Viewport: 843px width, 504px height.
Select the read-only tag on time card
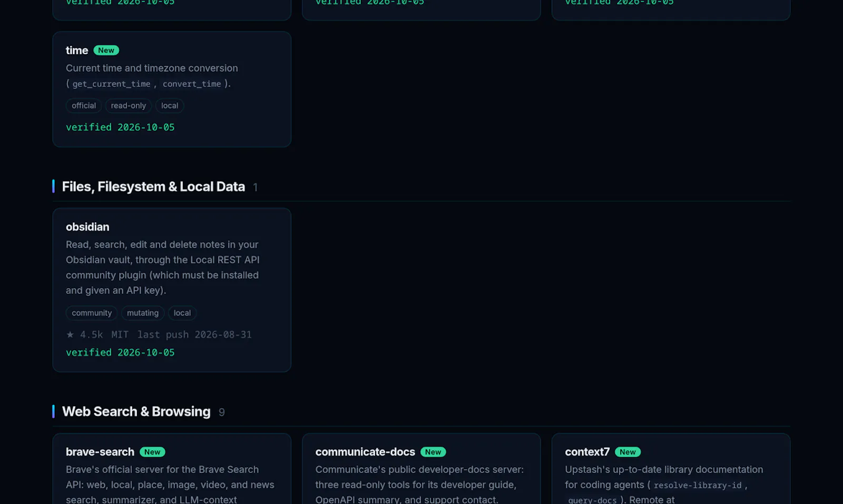(x=129, y=106)
